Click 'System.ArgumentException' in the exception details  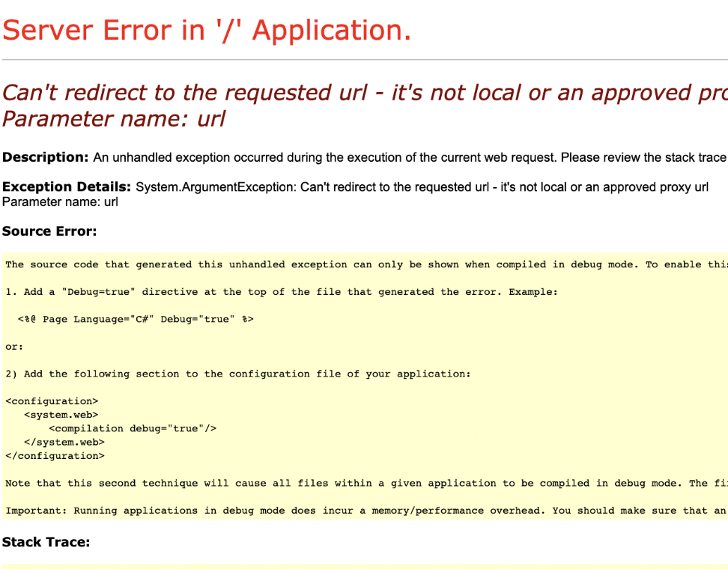pyautogui.click(x=215, y=186)
